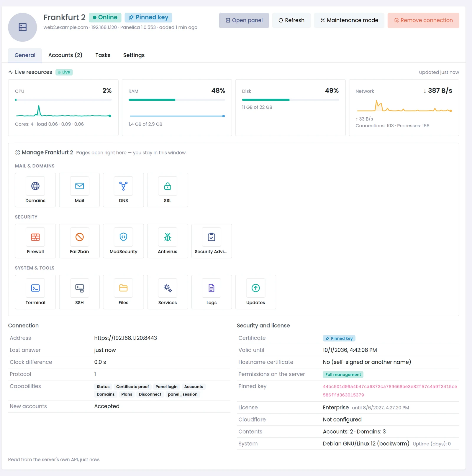
Task: Click the Pinned key badge in header
Action: (148, 17)
